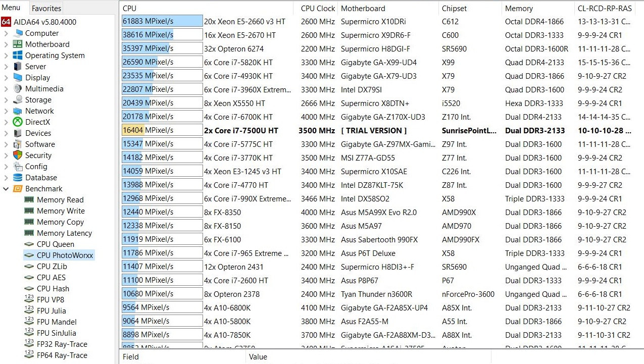The height and width of the screenshot is (364, 644).
Task: Select the FPU SinJulia benchmark
Action: (x=57, y=333)
